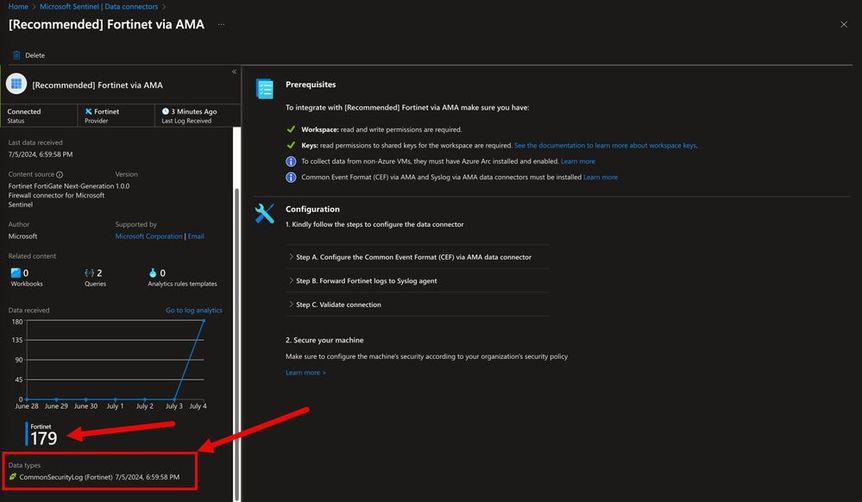Click the Configuration wrench tools icon
Screen dimensions: 862x502
(265, 212)
